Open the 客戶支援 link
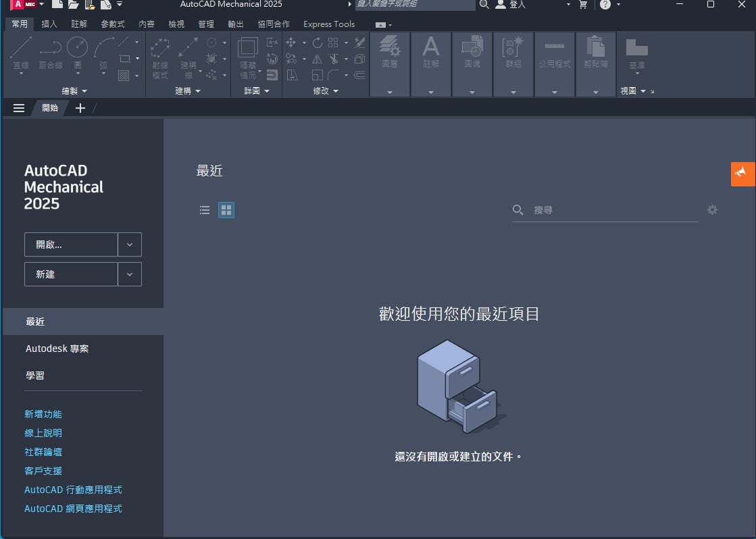756x539 pixels. [43, 471]
